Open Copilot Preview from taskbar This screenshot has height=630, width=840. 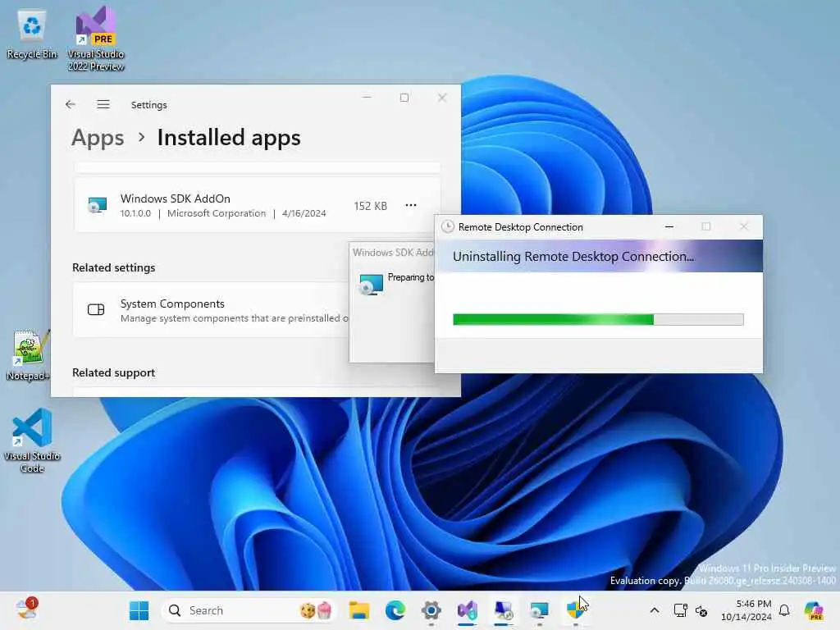click(x=814, y=610)
